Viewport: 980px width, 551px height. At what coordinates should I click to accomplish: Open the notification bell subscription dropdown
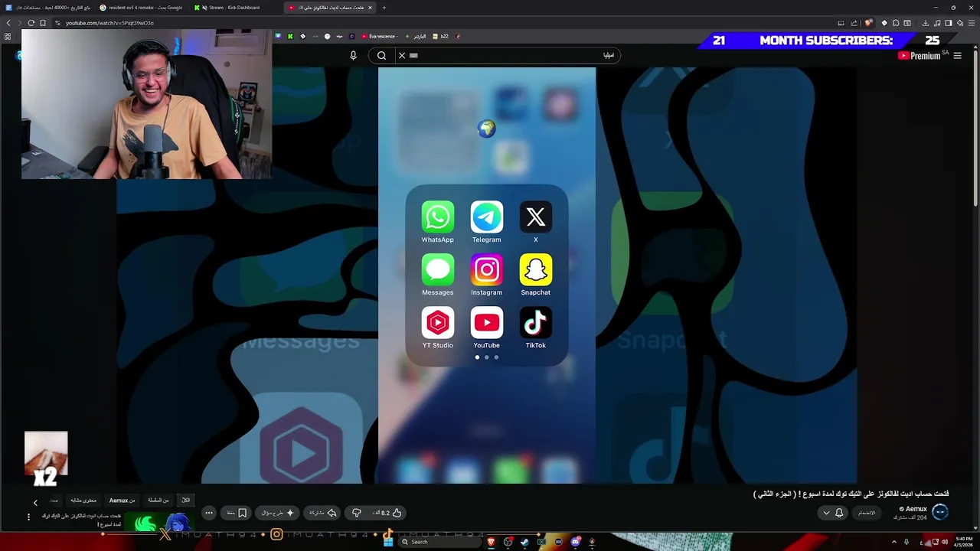[832, 513]
